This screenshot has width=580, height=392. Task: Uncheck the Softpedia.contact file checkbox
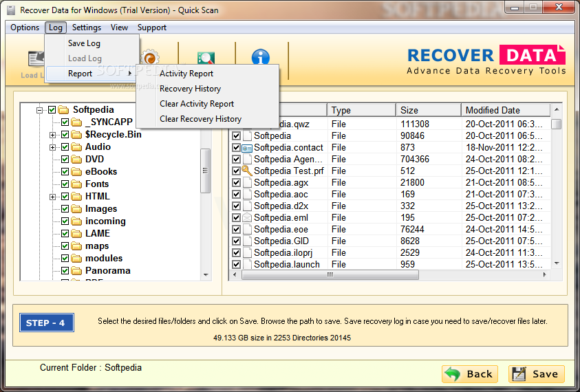click(x=237, y=148)
